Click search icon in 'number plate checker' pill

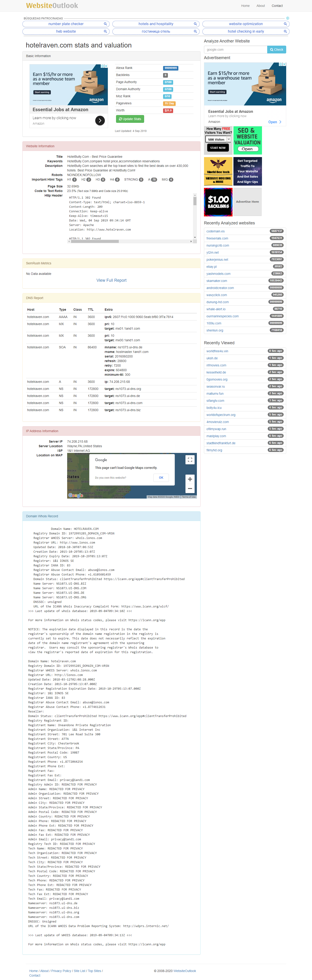coord(105,24)
